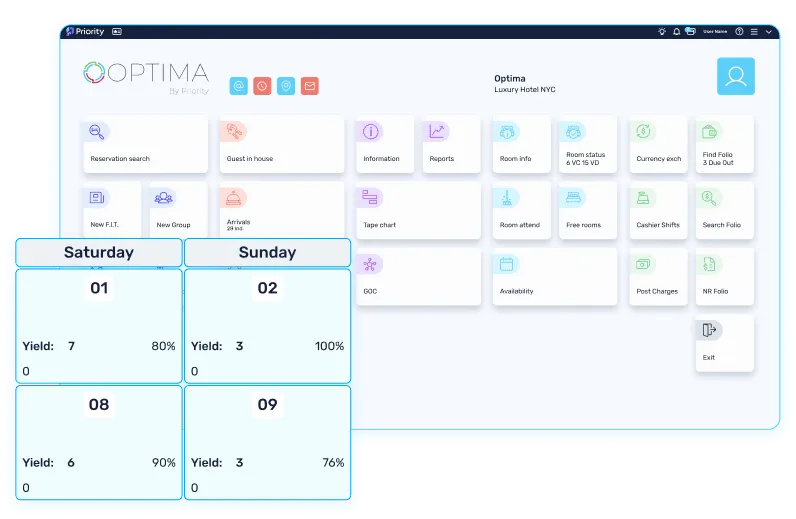Select the Sunday 09 calendar cell
The image size is (796, 519).
tap(268, 442)
